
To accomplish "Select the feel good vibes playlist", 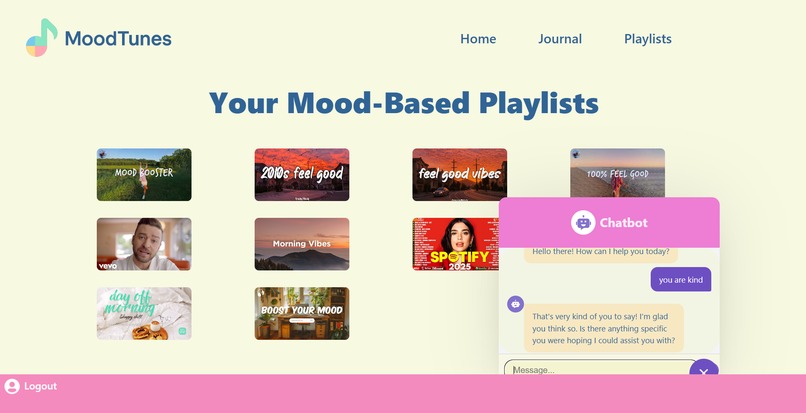I will pos(460,174).
